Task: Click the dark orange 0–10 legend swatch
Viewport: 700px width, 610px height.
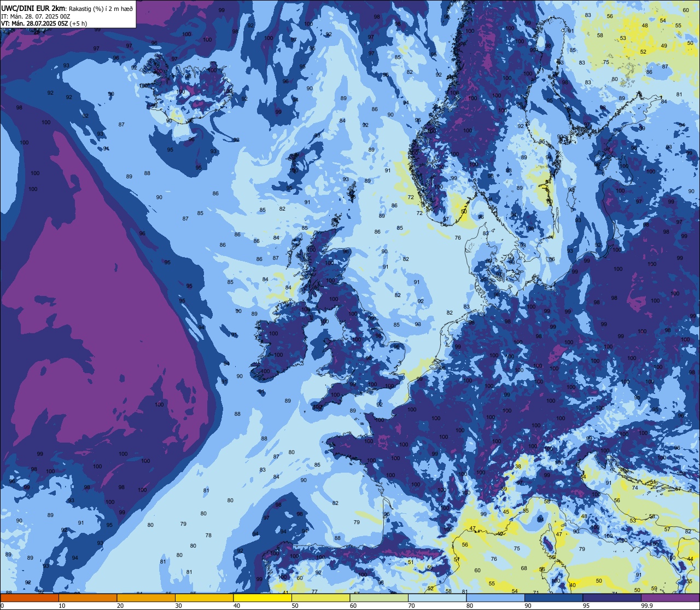Action: pos(30,597)
